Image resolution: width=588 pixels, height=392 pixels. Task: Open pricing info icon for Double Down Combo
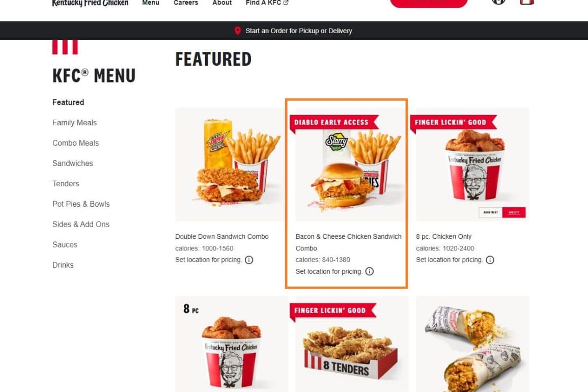249,260
